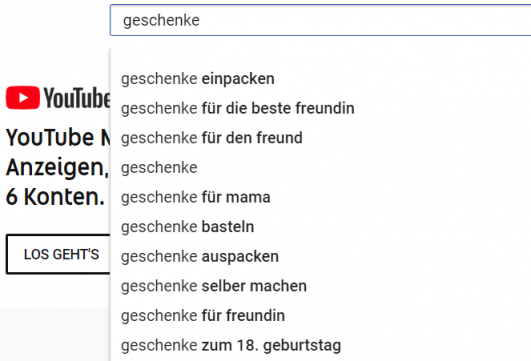Image resolution: width=531 pixels, height=361 pixels.
Task: Pick suggestion 'geschenke zum 18. geburtstag'
Action: coord(320,345)
